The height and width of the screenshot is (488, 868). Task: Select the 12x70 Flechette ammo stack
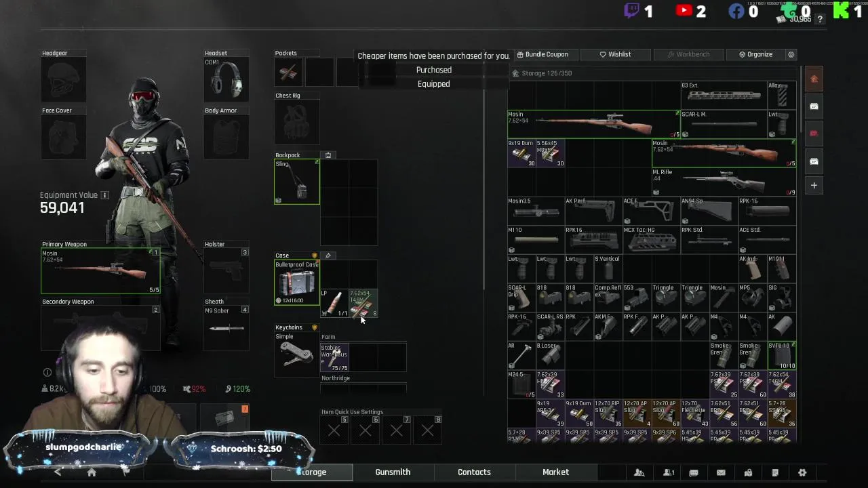coord(694,413)
